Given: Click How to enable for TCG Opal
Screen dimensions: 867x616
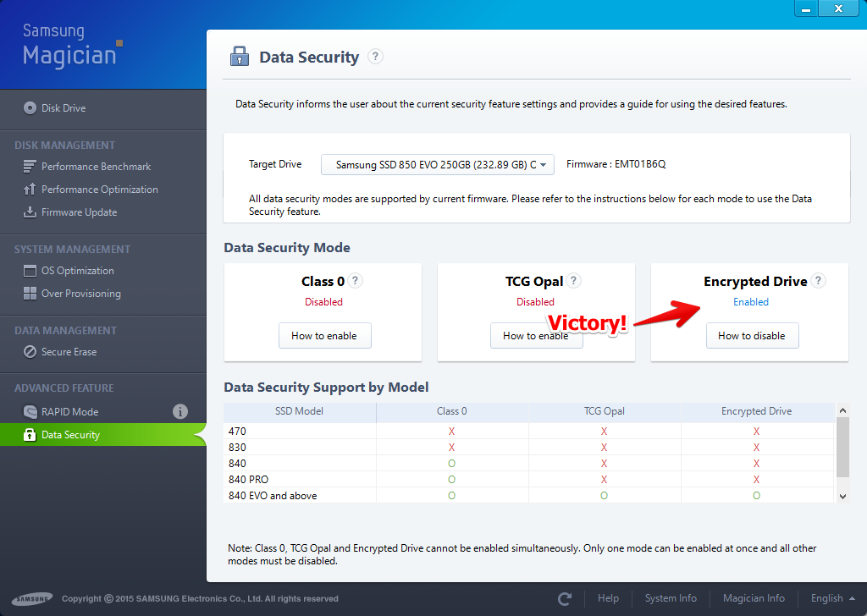Looking at the screenshot, I should pyautogui.click(x=536, y=335).
